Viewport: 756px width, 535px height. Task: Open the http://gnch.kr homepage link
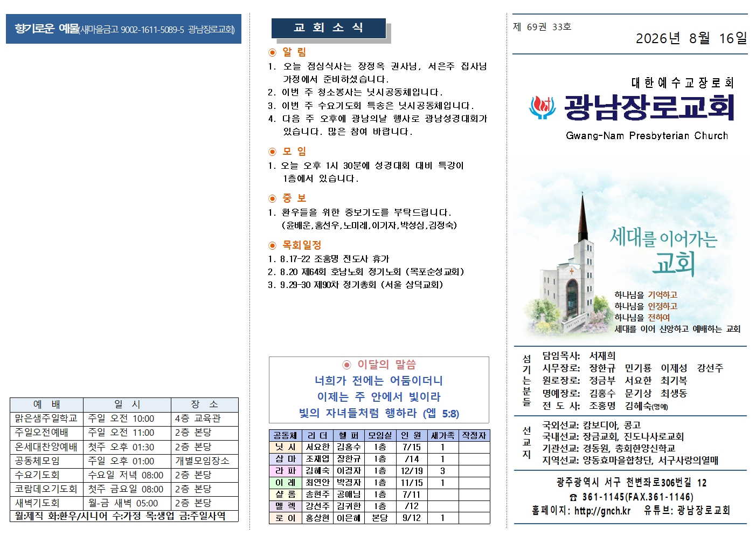[x=602, y=511]
